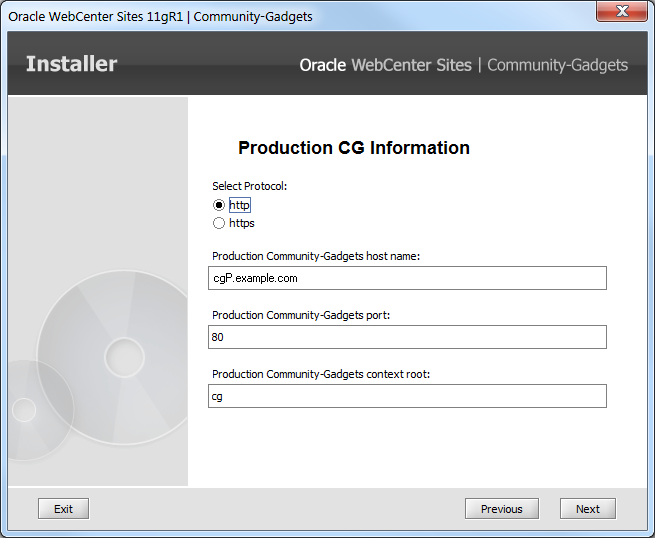The image size is (655, 538).
Task: Click the Production Community-Gadgets host name field
Action: tap(407, 278)
